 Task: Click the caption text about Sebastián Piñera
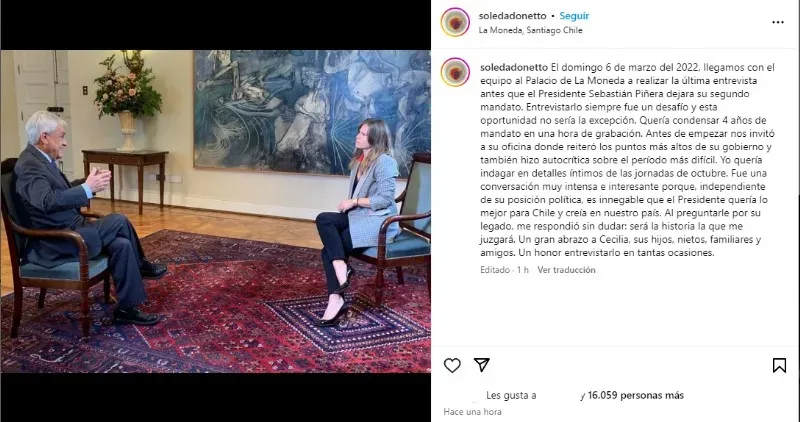(x=628, y=160)
